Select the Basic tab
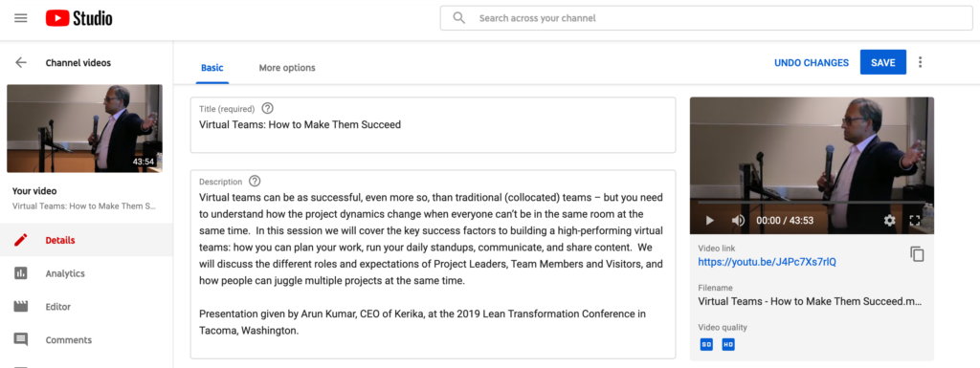The image size is (980, 368). (x=212, y=67)
